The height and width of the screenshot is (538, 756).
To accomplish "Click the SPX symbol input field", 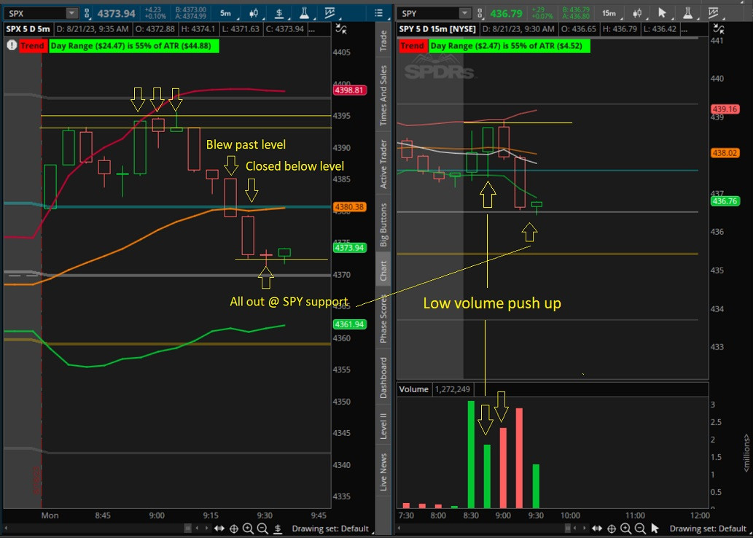I will coord(36,13).
